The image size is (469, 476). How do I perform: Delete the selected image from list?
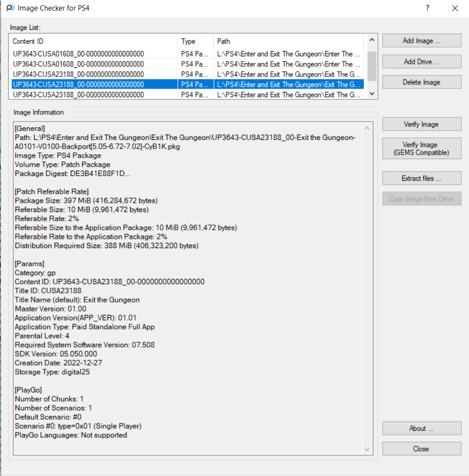coord(421,82)
